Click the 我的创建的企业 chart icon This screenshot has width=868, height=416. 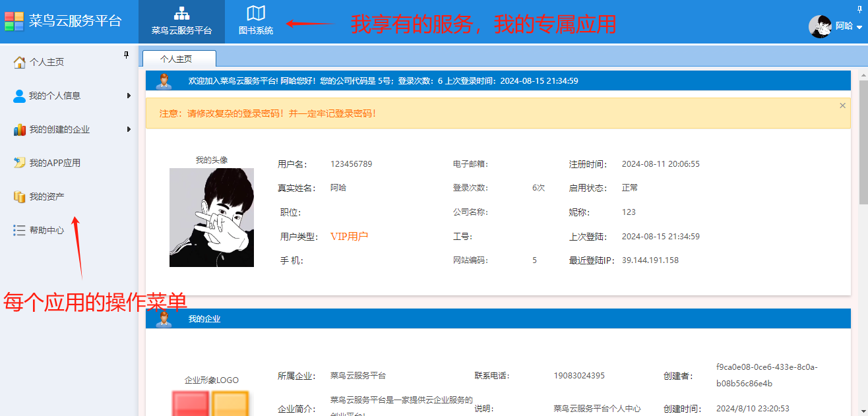click(20, 129)
